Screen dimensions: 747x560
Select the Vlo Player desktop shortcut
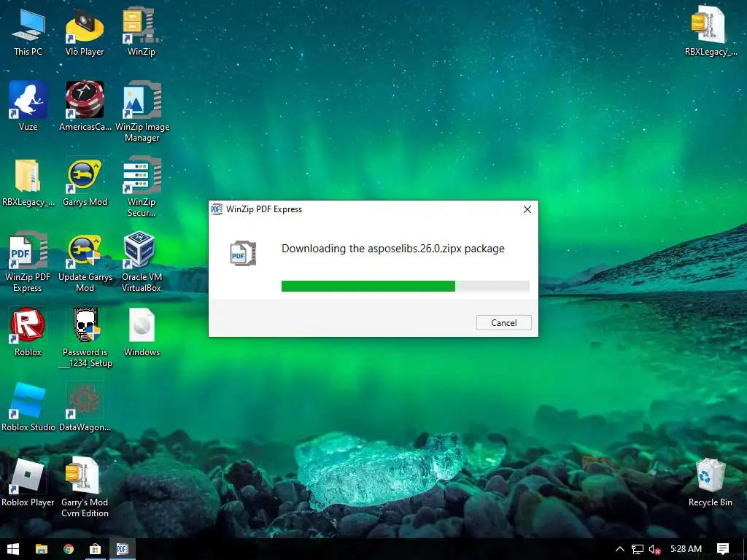[85, 32]
